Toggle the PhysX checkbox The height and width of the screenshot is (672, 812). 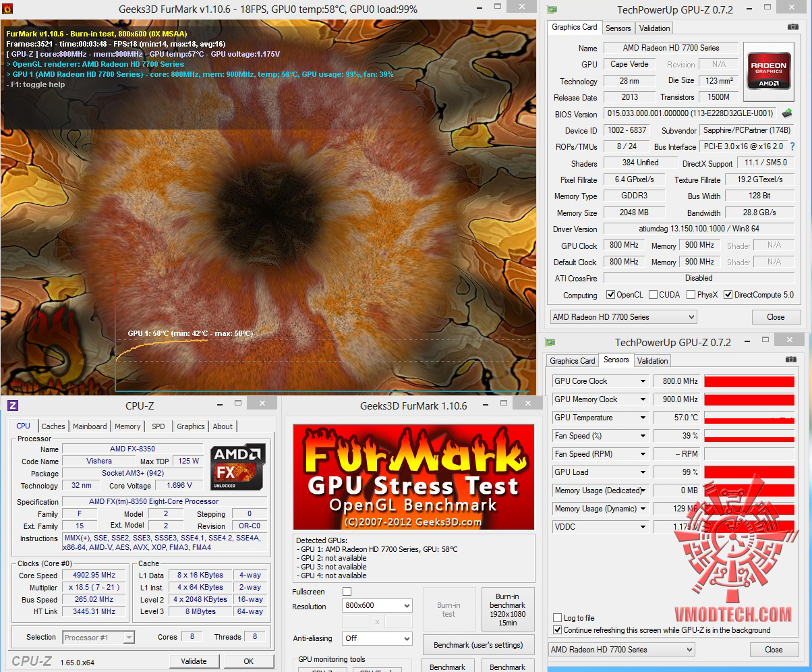[x=691, y=295]
